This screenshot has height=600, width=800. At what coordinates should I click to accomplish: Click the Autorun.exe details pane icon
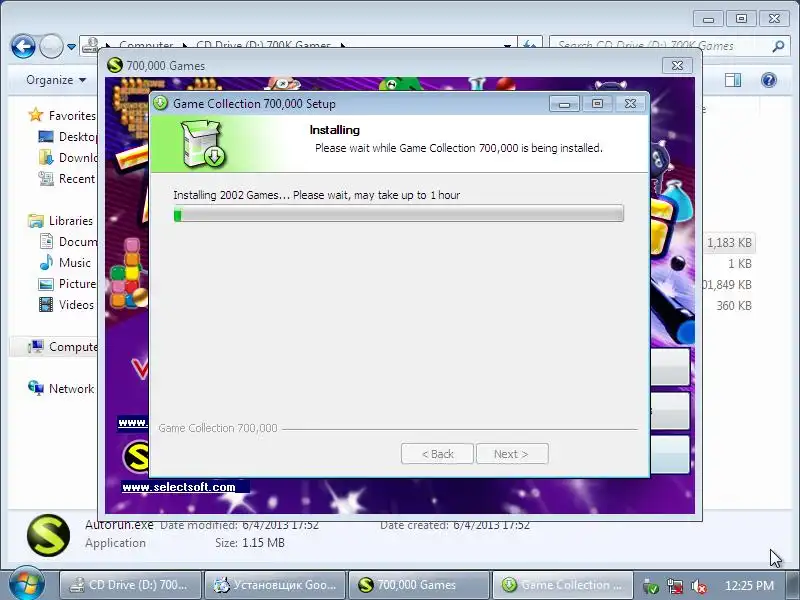tap(48, 535)
